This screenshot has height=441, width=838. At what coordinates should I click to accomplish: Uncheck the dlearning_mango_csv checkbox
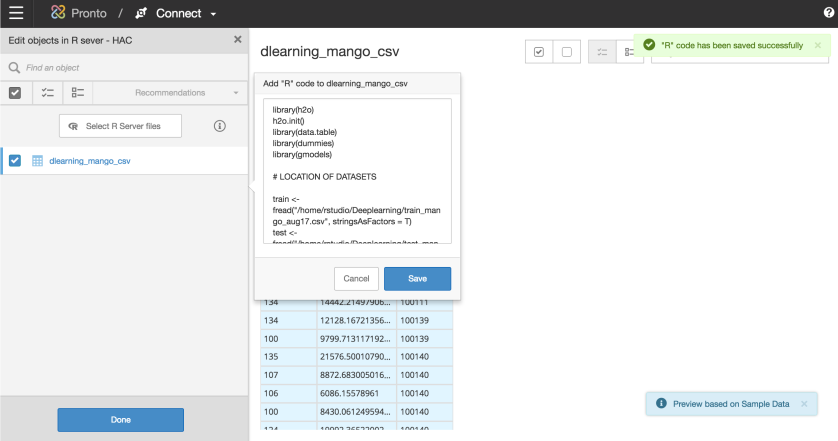click(15, 161)
